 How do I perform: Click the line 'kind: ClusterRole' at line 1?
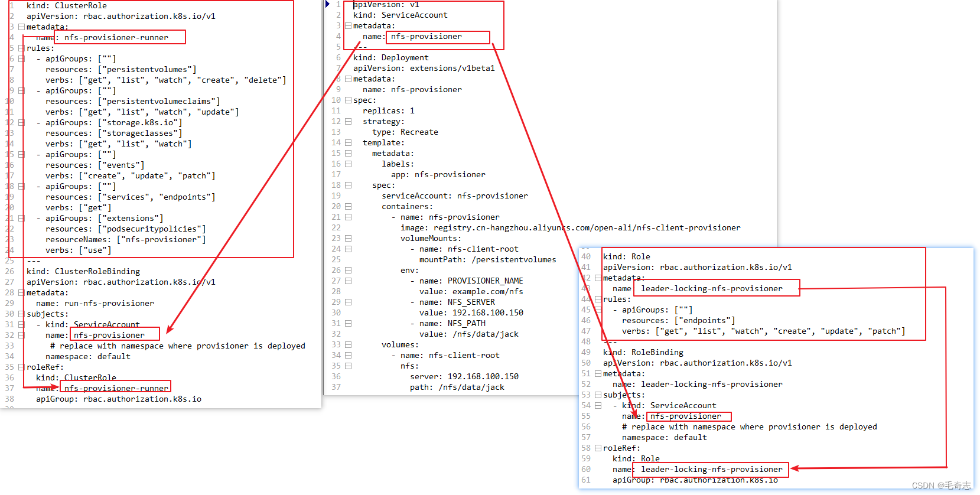(x=67, y=5)
